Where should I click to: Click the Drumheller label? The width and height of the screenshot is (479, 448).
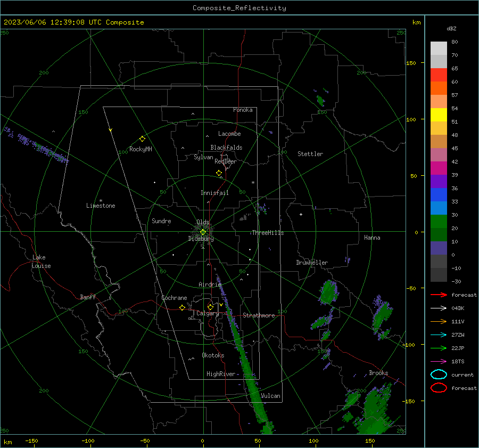click(x=312, y=263)
